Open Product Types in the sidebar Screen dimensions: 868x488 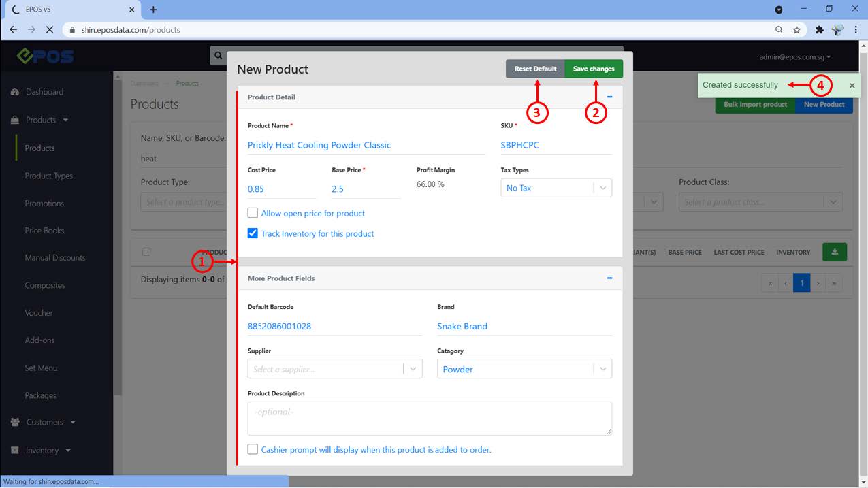coord(48,176)
